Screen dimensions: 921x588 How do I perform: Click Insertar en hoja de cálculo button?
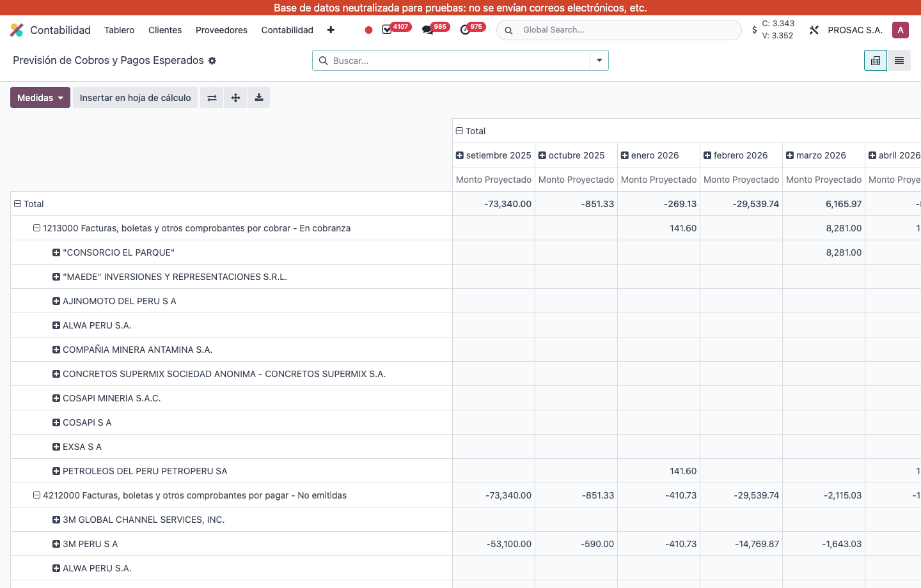point(135,98)
